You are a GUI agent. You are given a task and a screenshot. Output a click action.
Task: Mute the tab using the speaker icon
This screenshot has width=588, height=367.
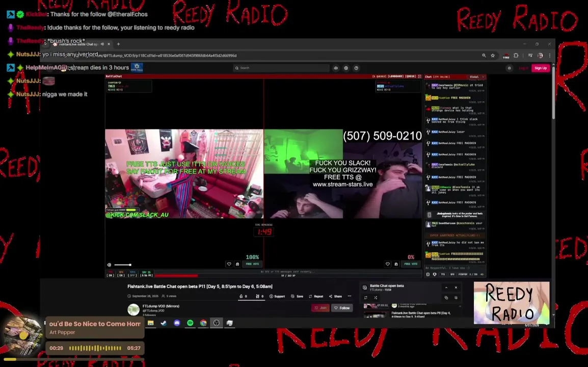[x=102, y=44]
